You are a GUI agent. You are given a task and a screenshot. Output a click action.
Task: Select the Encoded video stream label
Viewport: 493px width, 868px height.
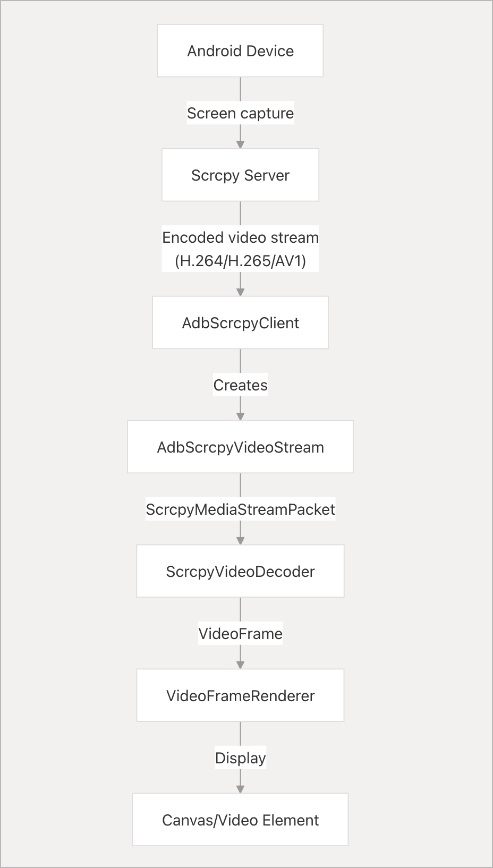[240, 237]
